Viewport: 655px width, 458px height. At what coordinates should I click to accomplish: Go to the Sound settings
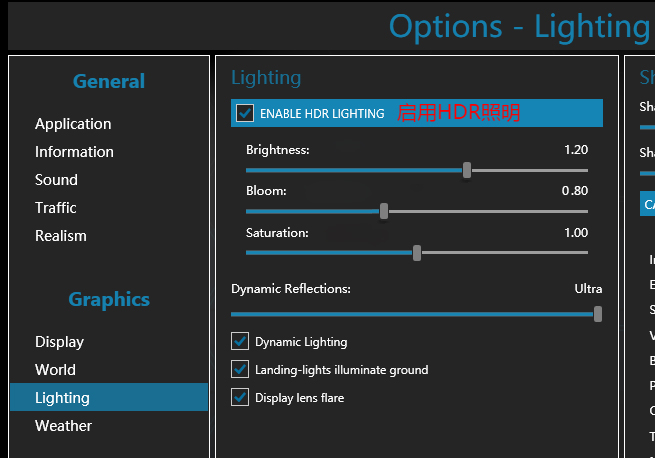point(56,180)
